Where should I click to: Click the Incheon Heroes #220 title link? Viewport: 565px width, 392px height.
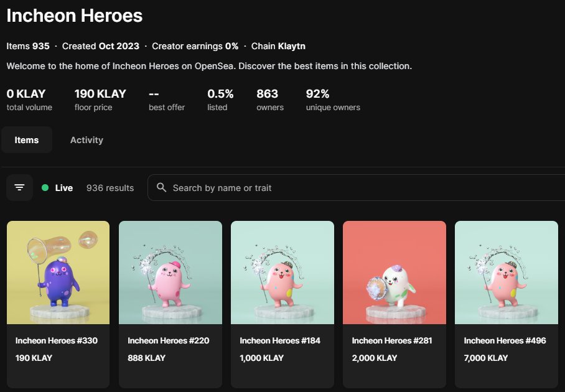coord(168,340)
